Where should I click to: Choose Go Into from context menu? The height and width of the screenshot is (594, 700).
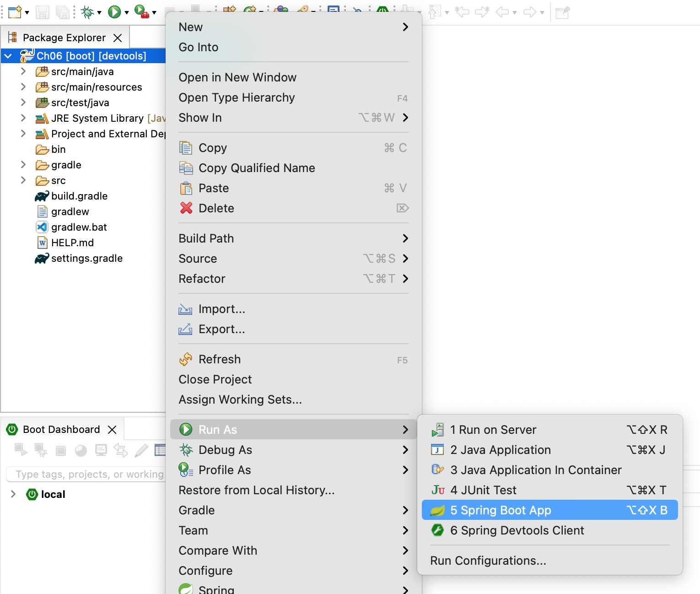293,47
